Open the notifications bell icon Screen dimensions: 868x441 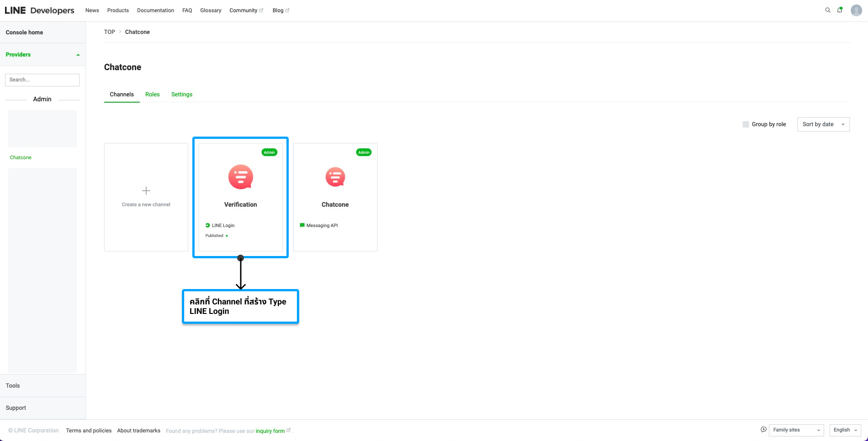pyautogui.click(x=840, y=10)
